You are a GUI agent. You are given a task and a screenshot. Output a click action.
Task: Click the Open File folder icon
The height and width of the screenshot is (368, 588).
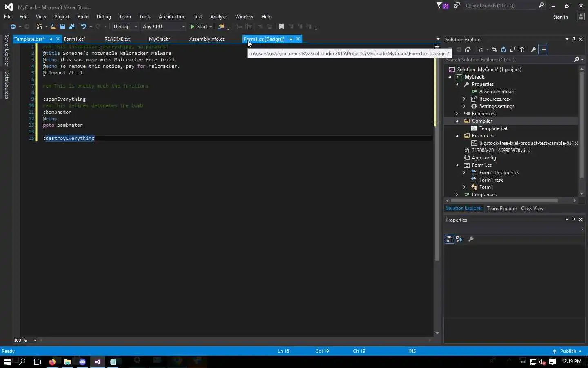(53, 27)
